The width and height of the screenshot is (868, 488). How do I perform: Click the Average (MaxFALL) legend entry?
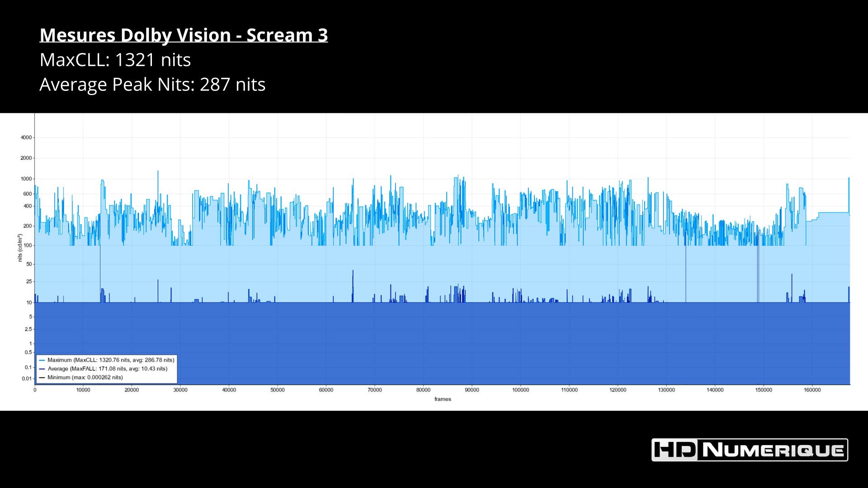tap(103, 369)
